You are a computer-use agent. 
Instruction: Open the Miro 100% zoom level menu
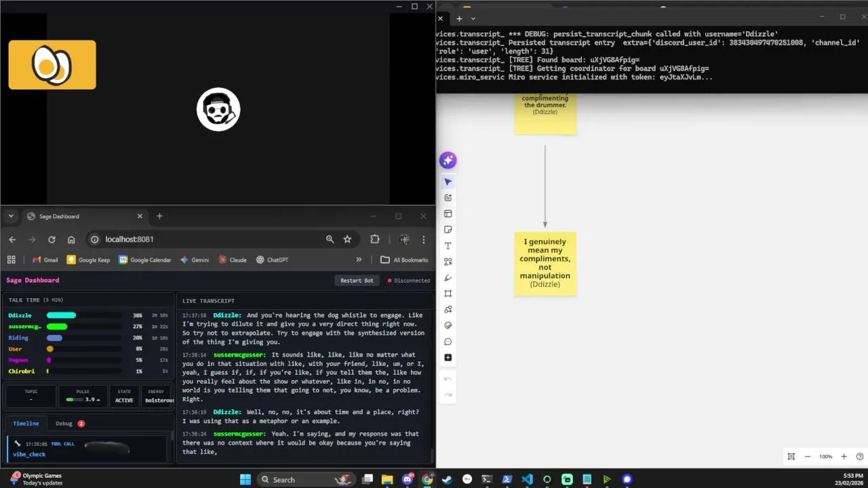[x=825, y=457]
